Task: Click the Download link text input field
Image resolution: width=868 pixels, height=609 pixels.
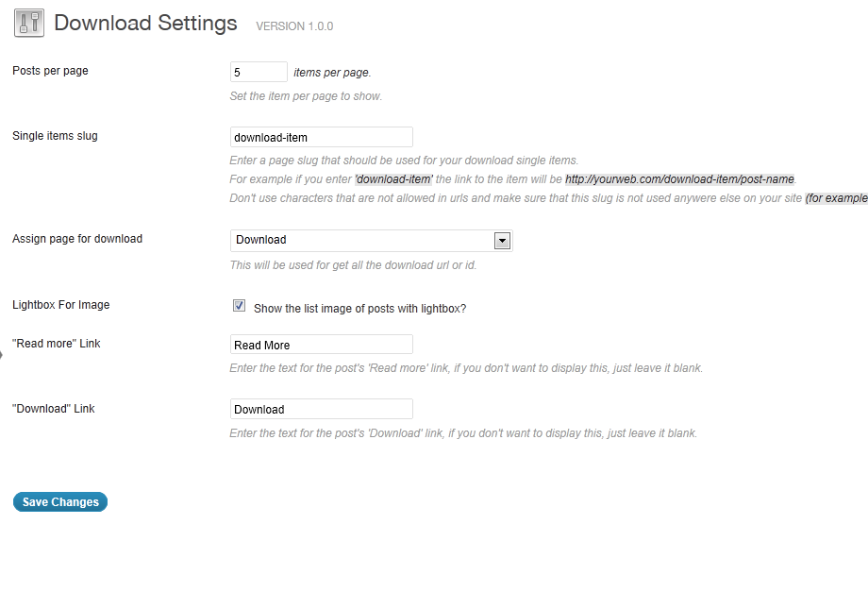Action: pyautogui.click(x=321, y=409)
